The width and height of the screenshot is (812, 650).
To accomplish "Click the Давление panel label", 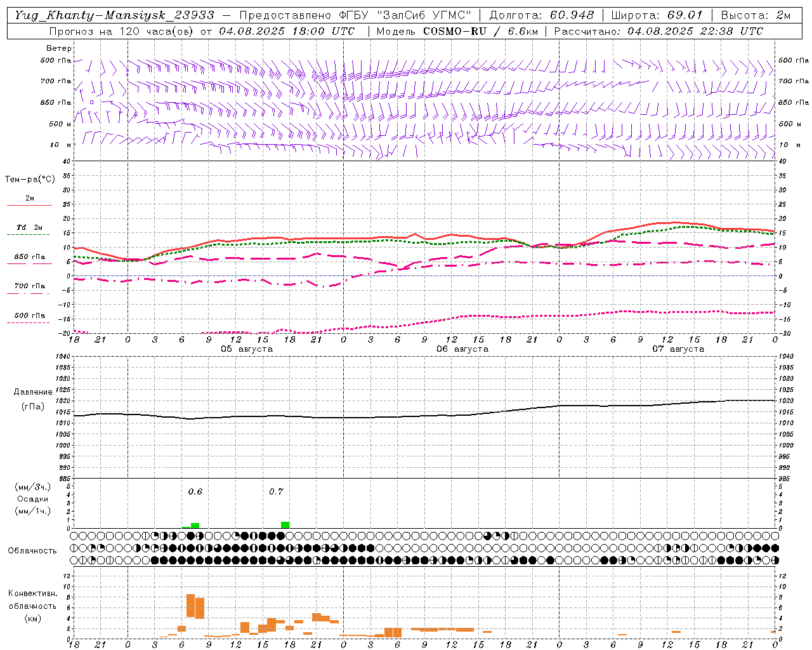I will click(x=33, y=392).
